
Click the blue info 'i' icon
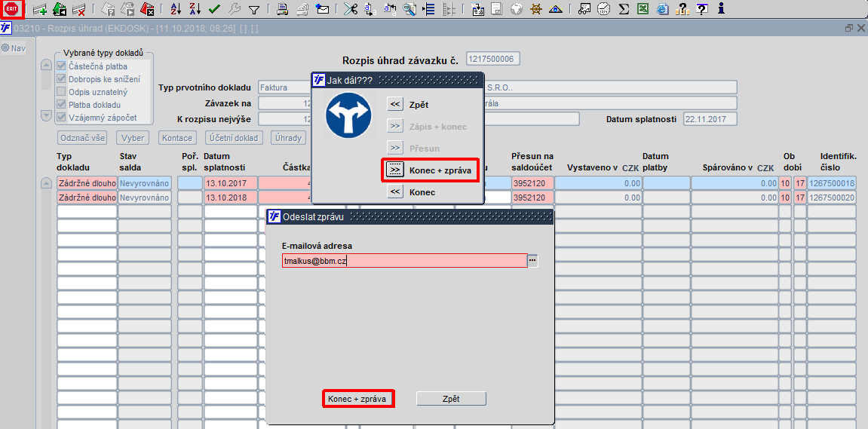pos(721,9)
